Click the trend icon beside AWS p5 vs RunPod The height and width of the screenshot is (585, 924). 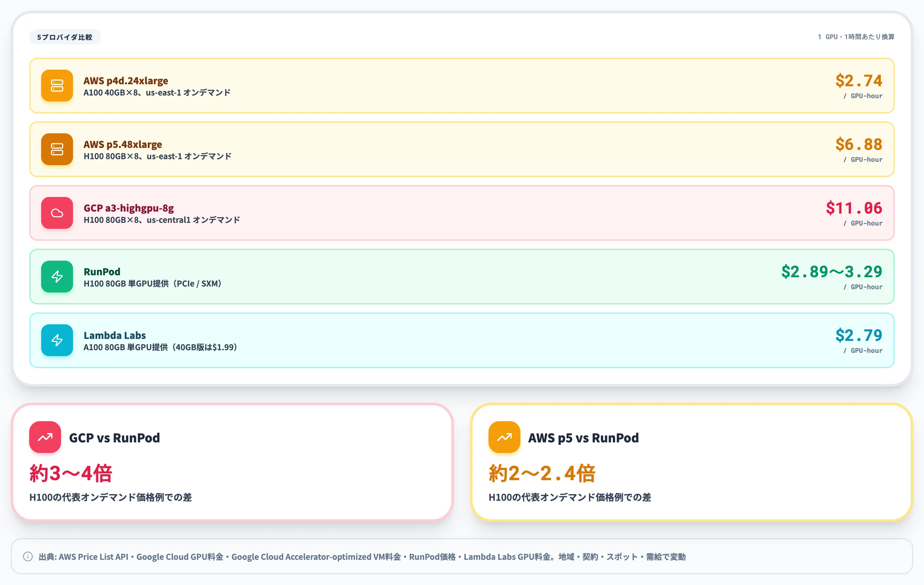click(x=504, y=437)
